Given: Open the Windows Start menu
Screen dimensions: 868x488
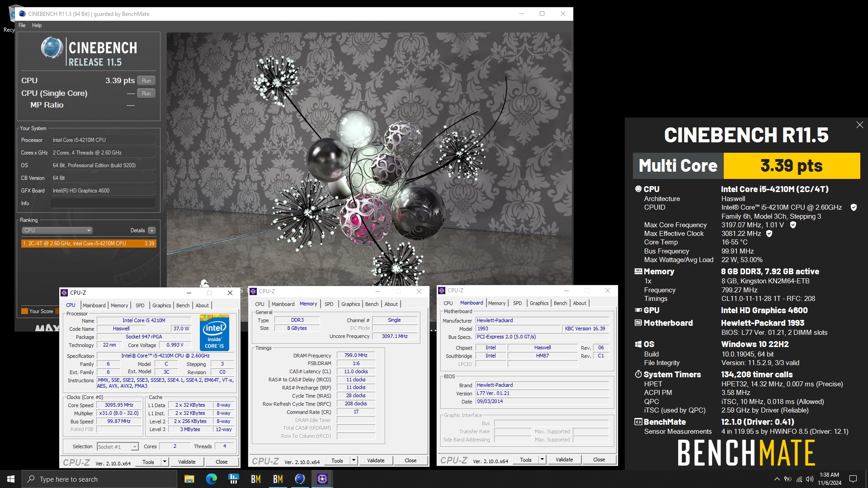Looking at the screenshot, I should (x=11, y=479).
